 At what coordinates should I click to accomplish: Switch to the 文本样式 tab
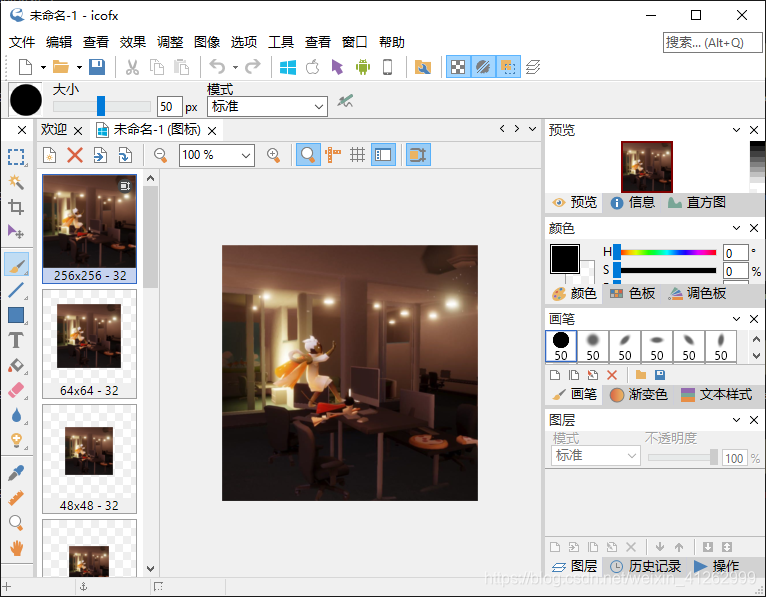(716, 394)
